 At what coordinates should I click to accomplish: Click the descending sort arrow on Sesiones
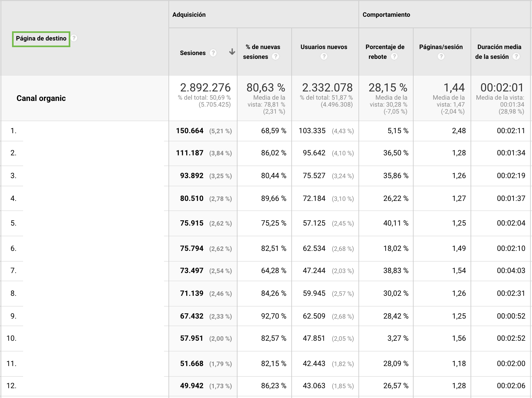[232, 51]
